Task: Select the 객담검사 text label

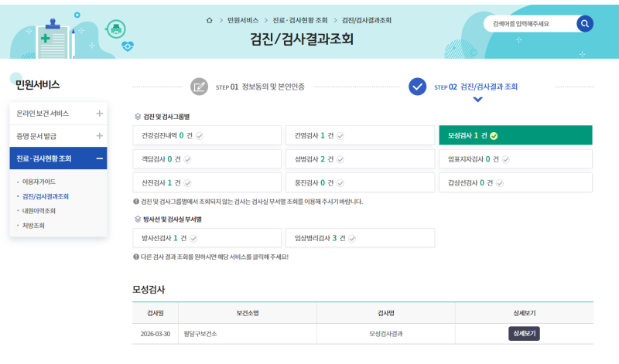Action: (x=153, y=159)
